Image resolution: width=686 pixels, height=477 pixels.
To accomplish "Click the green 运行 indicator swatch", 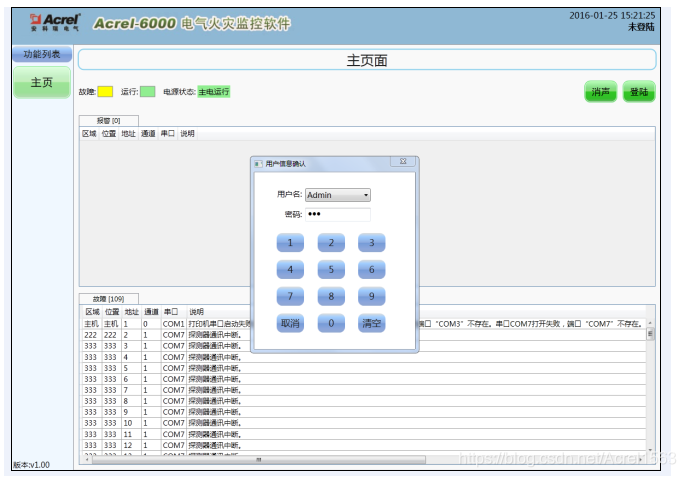I will click(147, 91).
